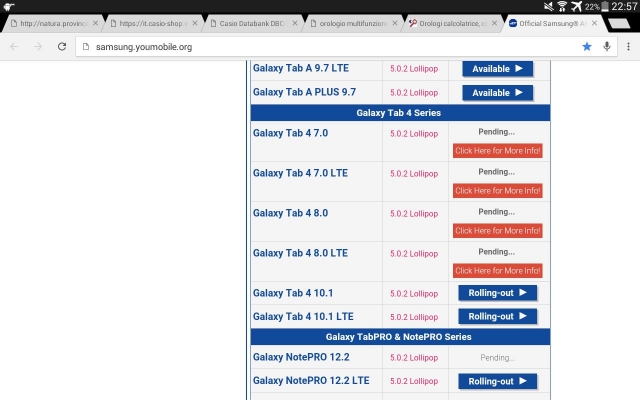
Task: Open a new tab button
Action: click(619, 24)
